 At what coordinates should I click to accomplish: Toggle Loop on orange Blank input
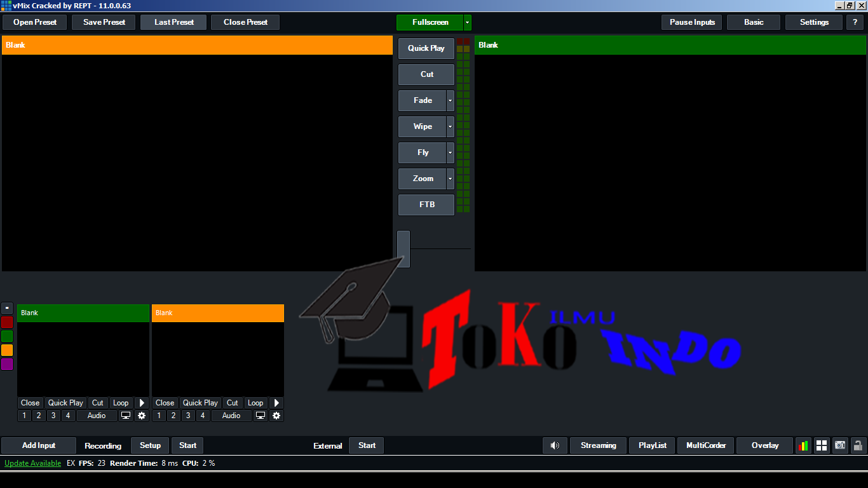pos(255,403)
